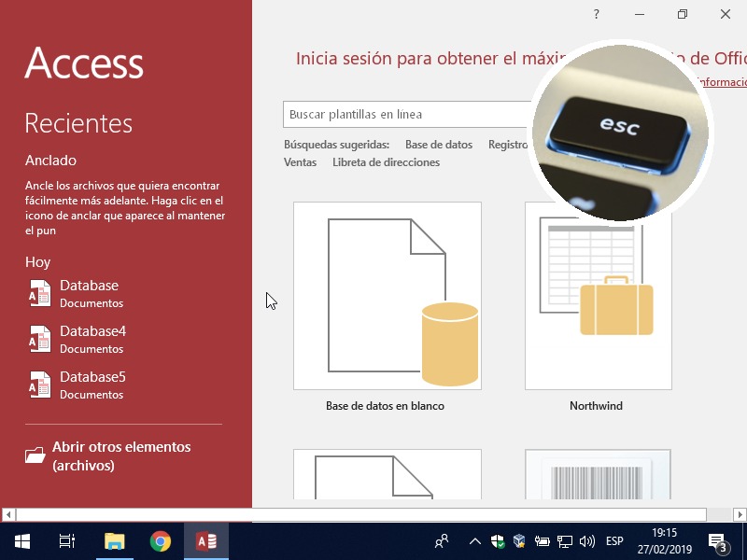Select the Ventas suggested search

(300, 162)
